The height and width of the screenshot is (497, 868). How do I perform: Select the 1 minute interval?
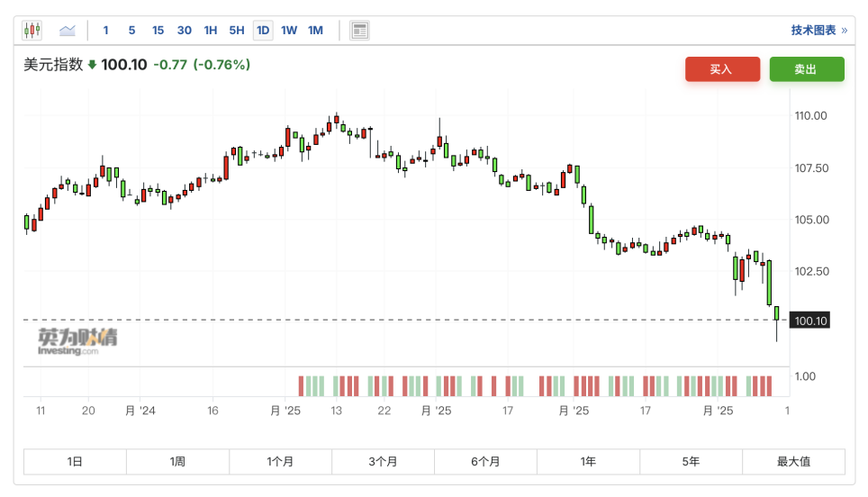[x=105, y=31]
